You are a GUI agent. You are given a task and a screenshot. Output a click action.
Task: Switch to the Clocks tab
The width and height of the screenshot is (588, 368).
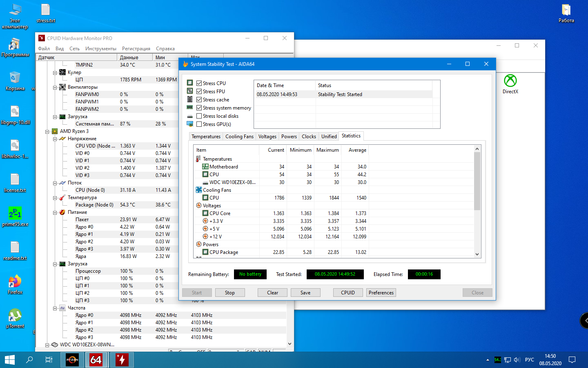click(x=309, y=137)
